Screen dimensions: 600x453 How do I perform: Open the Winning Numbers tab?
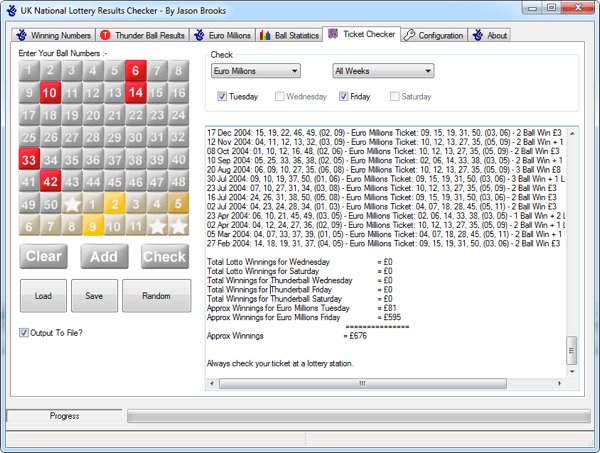tap(53, 35)
